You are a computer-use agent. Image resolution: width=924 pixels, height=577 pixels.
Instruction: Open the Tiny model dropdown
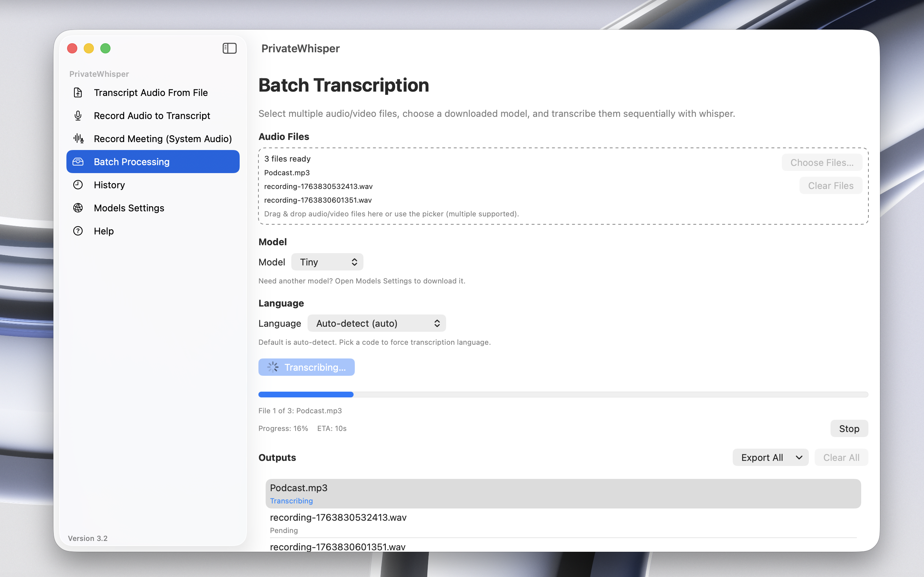click(327, 262)
